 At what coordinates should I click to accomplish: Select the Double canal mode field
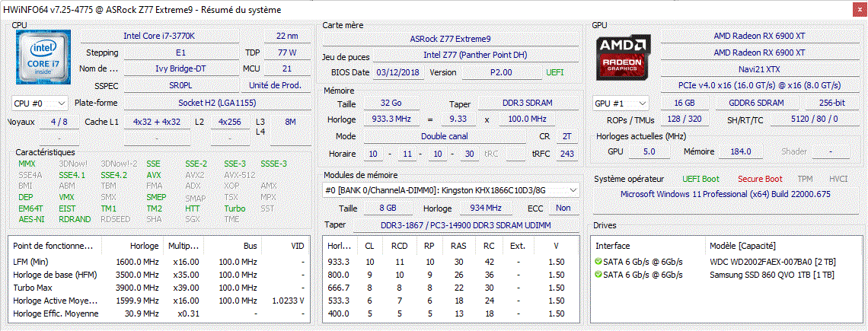coord(445,136)
